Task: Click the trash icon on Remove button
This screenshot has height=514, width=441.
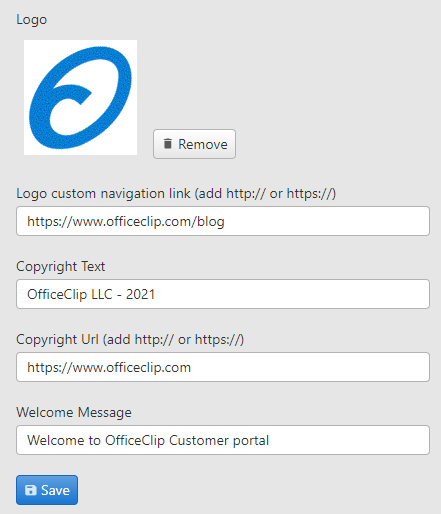Action: coord(168,144)
